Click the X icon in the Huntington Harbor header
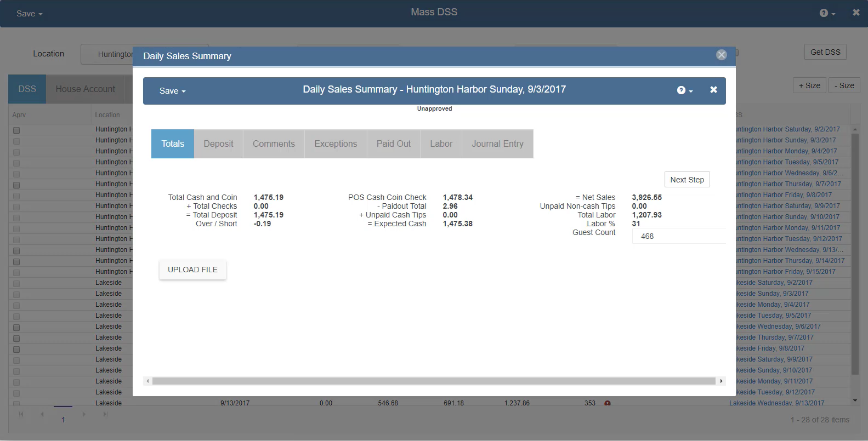The height and width of the screenshot is (441, 868). [x=713, y=90]
